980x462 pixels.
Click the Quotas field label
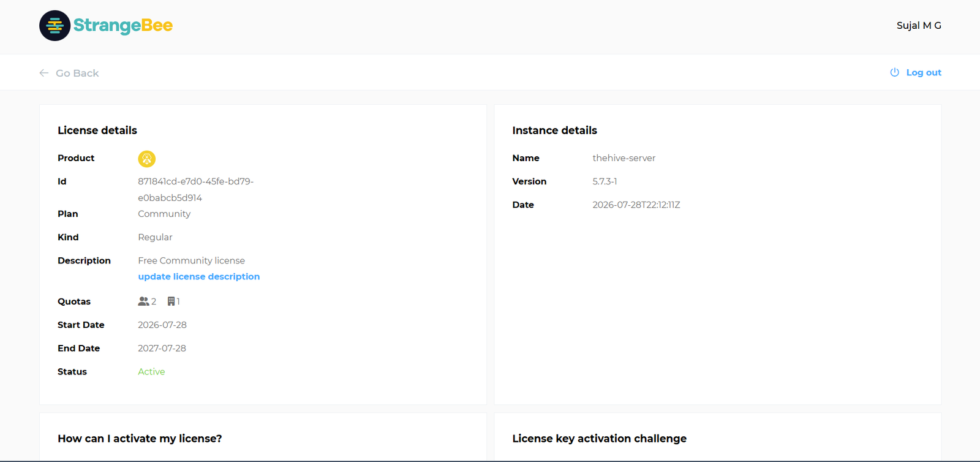pyautogui.click(x=74, y=301)
